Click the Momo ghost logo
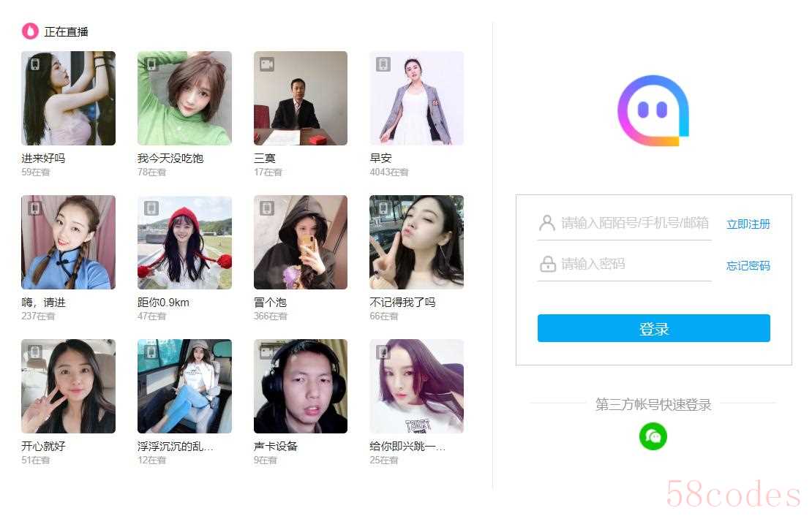Image resolution: width=812 pixels, height=516 pixels. (x=653, y=111)
